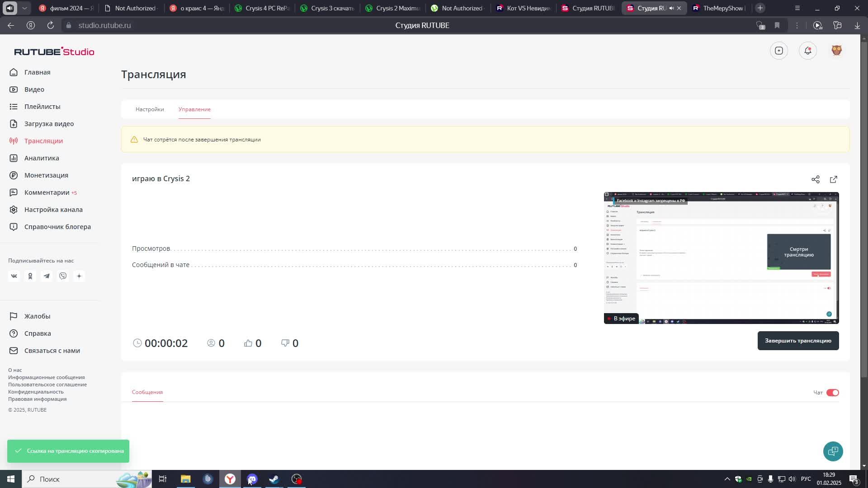Open the Telegram social icon
This screenshot has width=868, height=488.
[x=47, y=276]
